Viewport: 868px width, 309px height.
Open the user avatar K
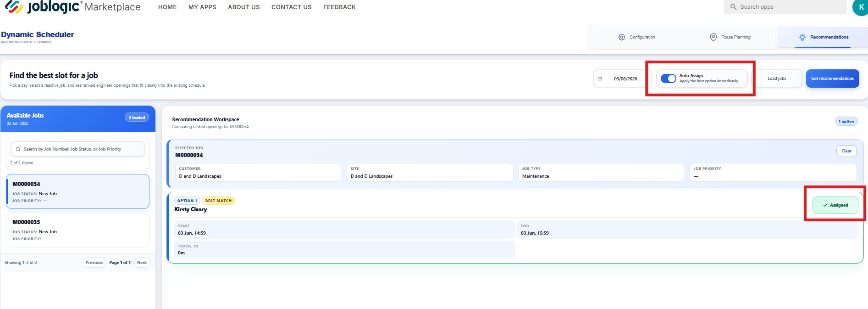point(861,7)
